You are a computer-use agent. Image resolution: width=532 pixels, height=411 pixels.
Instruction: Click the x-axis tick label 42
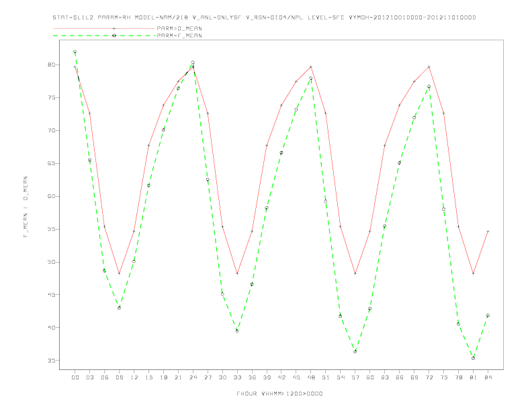coord(281,377)
